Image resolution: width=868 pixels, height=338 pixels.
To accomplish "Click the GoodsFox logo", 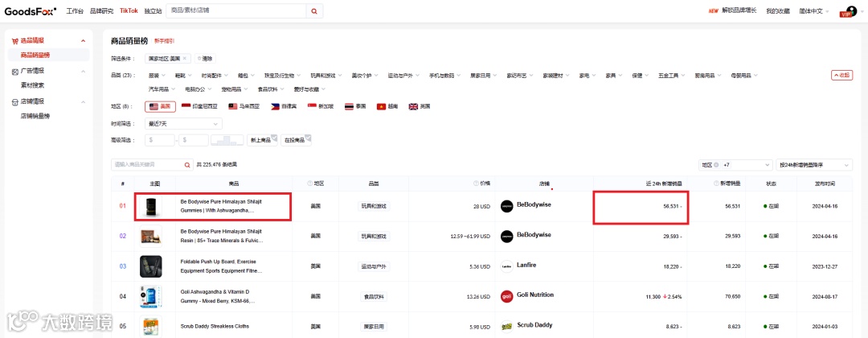I will click(31, 10).
